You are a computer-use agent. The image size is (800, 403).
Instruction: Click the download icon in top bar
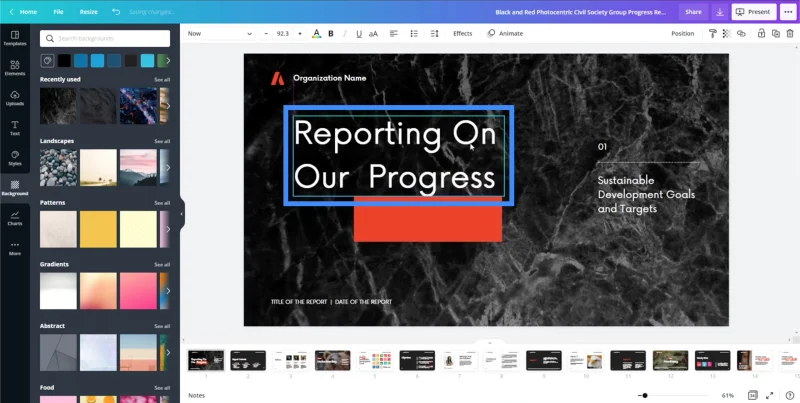pos(719,12)
